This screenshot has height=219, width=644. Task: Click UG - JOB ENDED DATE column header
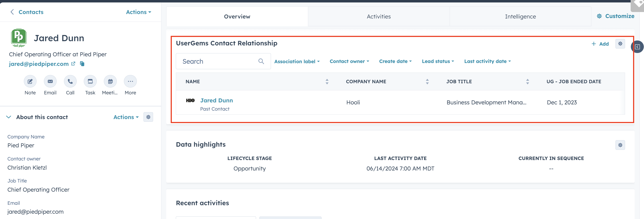574,81
